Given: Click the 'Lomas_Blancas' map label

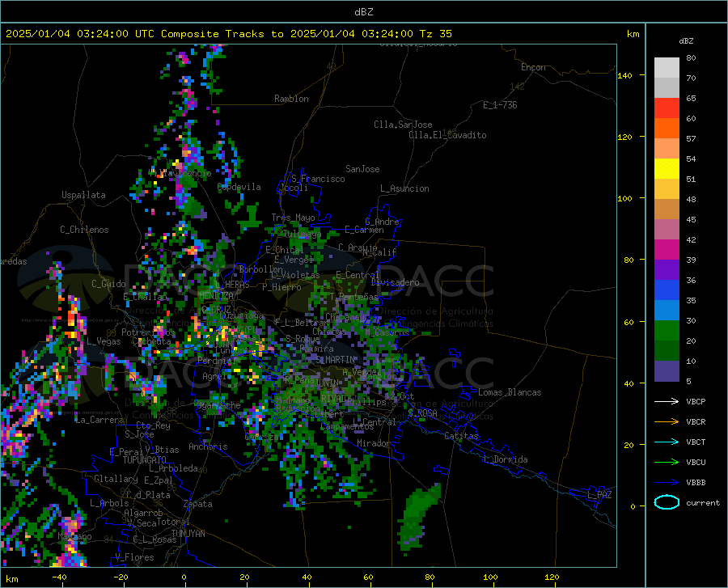Looking at the screenshot, I should [x=510, y=392].
